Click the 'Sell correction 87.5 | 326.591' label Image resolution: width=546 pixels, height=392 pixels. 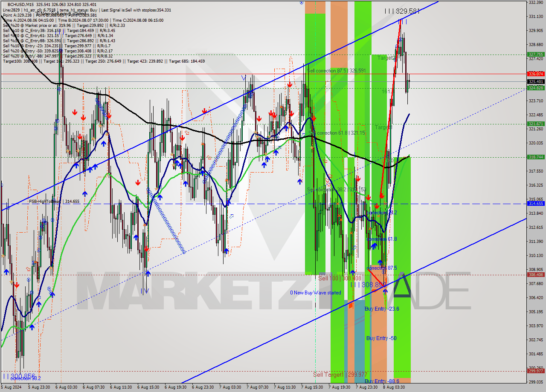pyautogui.click(x=337, y=71)
